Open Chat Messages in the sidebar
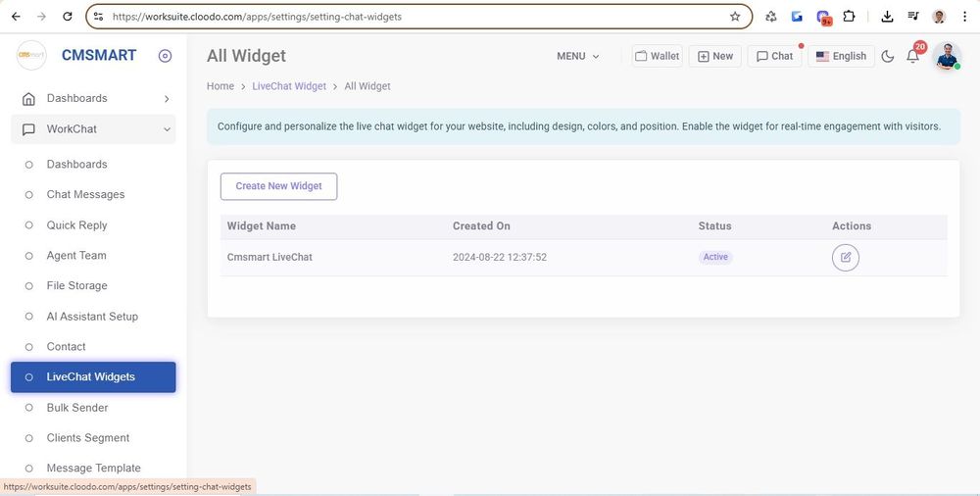980x496 pixels. 85,194
